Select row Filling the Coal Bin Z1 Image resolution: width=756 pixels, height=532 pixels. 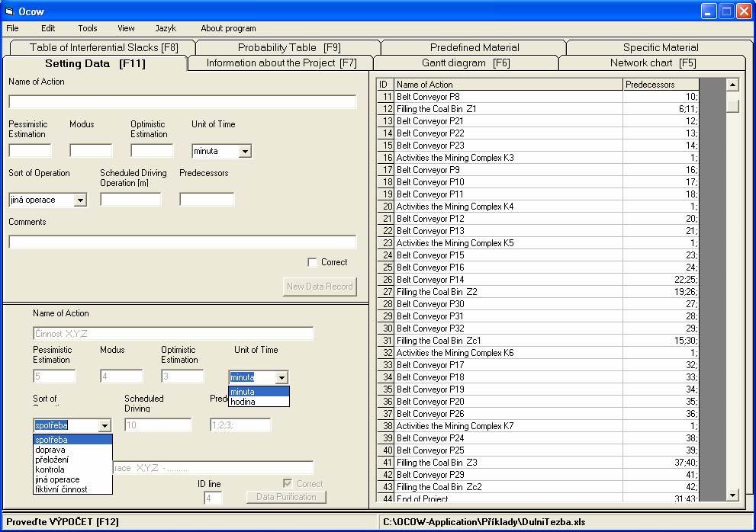pos(538,109)
